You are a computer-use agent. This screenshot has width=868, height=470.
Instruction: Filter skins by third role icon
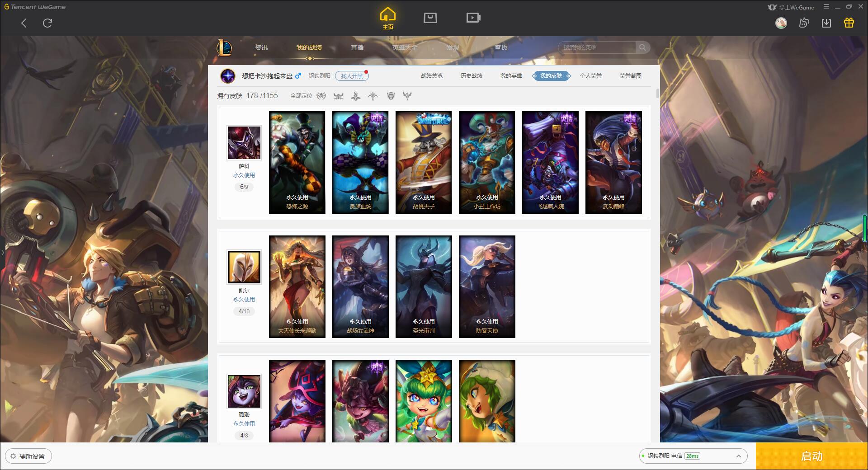tap(356, 96)
